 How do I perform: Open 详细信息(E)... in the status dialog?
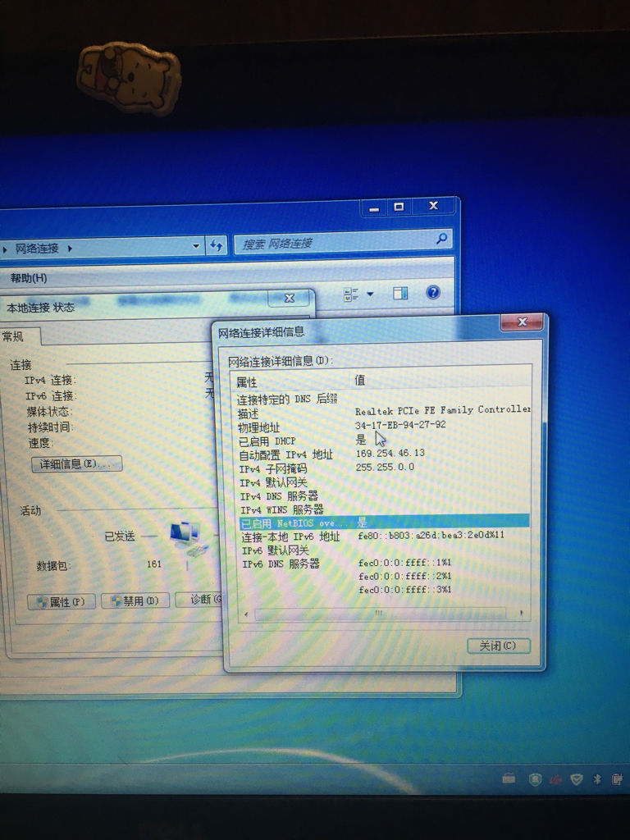pos(76,464)
